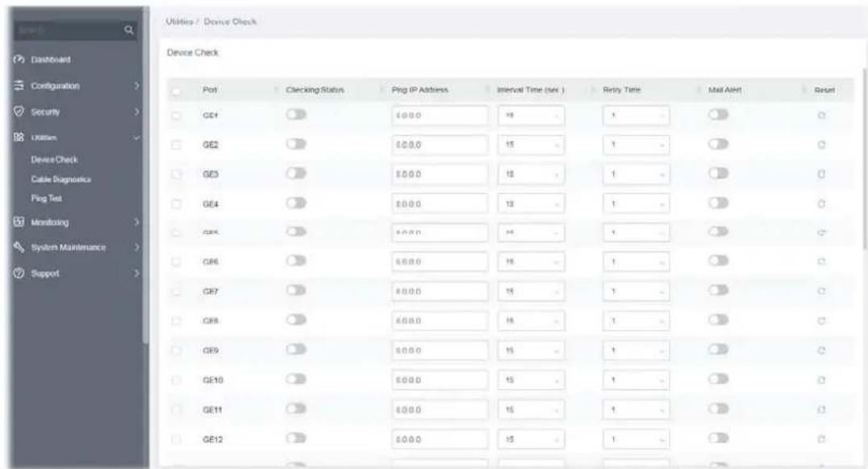Click the reset icon for GE9
The height and width of the screenshot is (469, 868).
click(x=821, y=350)
